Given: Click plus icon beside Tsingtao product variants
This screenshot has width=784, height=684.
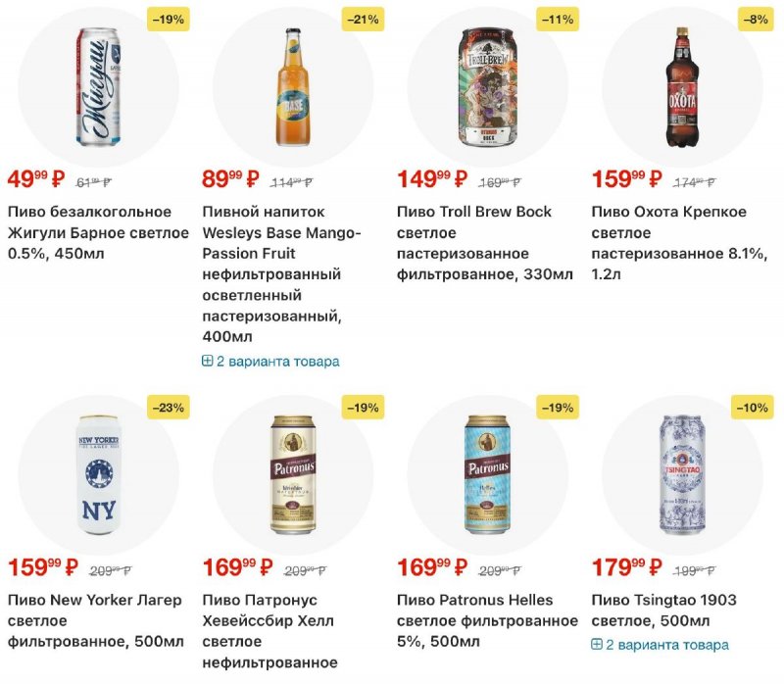Looking at the screenshot, I should (x=597, y=645).
